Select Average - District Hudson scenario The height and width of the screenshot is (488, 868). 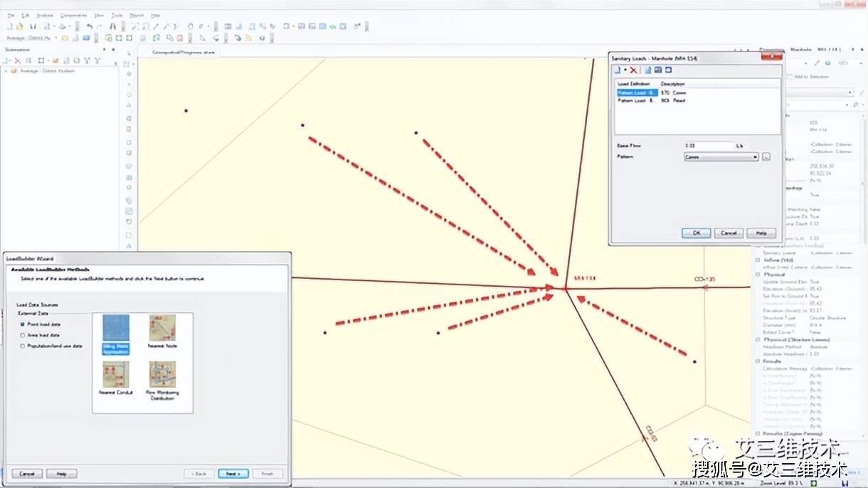[47, 71]
